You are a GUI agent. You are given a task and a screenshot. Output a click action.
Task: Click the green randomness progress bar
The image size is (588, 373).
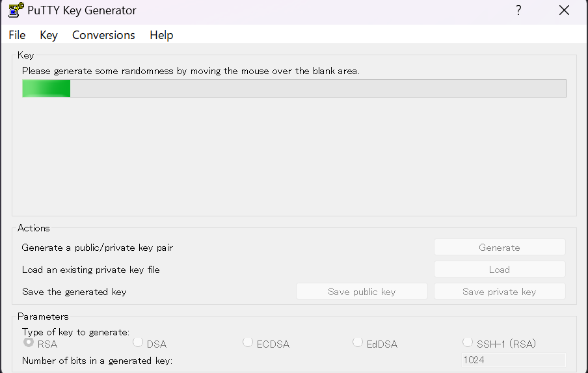pos(294,88)
